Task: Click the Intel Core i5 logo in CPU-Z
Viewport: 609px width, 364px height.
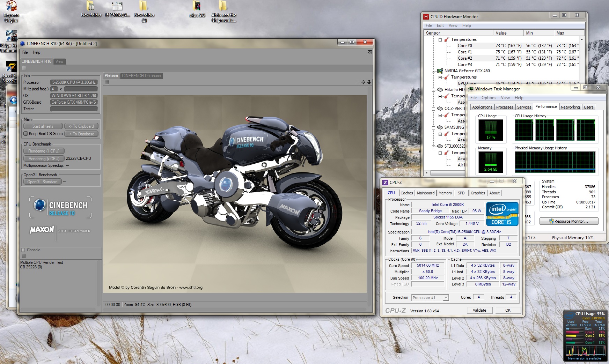Action: point(502,214)
